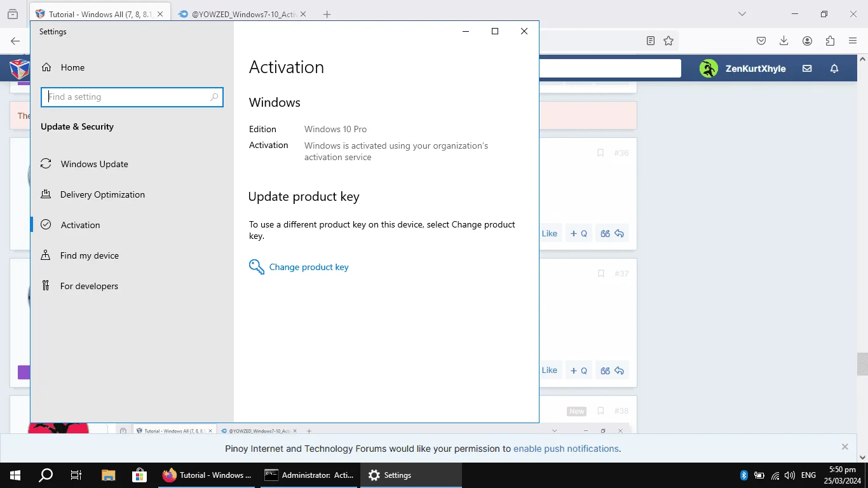The image size is (868, 488).
Task: Close the @YOWZED_Windows7-10 browser tab
Action: pos(302,14)
